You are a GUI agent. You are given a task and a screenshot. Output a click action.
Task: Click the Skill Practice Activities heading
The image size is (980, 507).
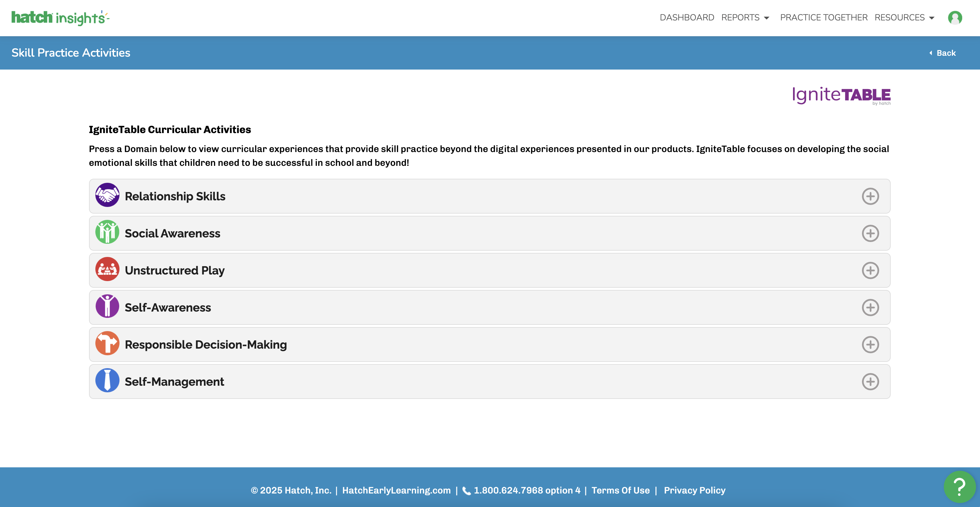pos(71,53)
